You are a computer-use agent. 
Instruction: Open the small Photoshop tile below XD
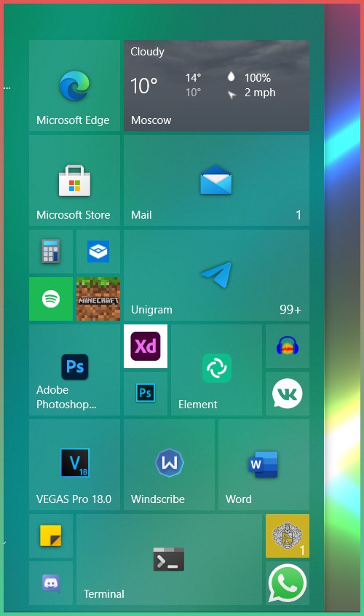coord(146,394)
